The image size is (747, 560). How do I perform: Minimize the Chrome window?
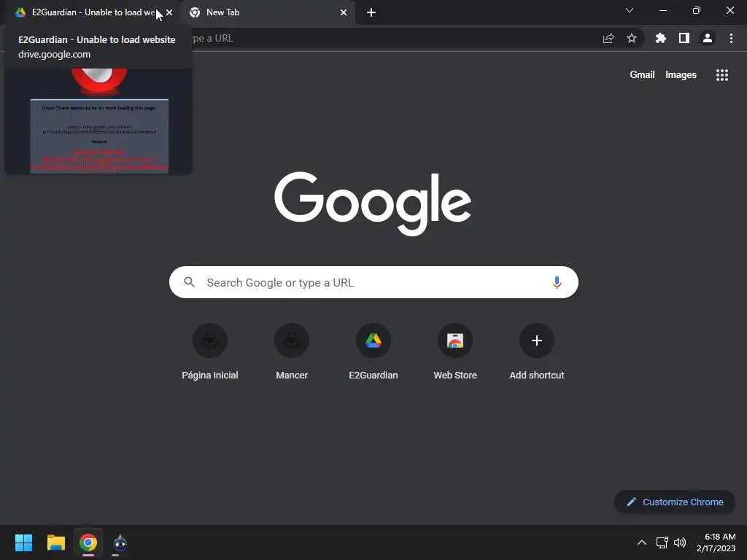(x=662, y=10)
